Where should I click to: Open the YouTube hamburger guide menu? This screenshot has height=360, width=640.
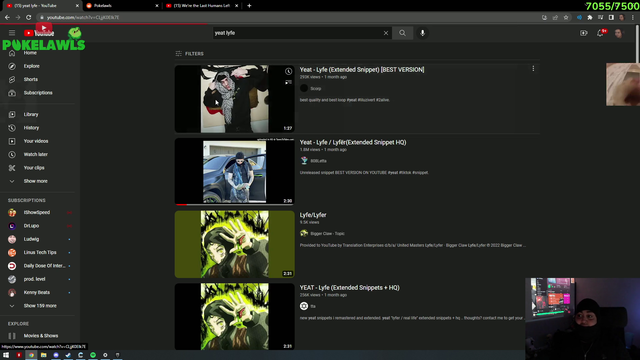point(12,33)
